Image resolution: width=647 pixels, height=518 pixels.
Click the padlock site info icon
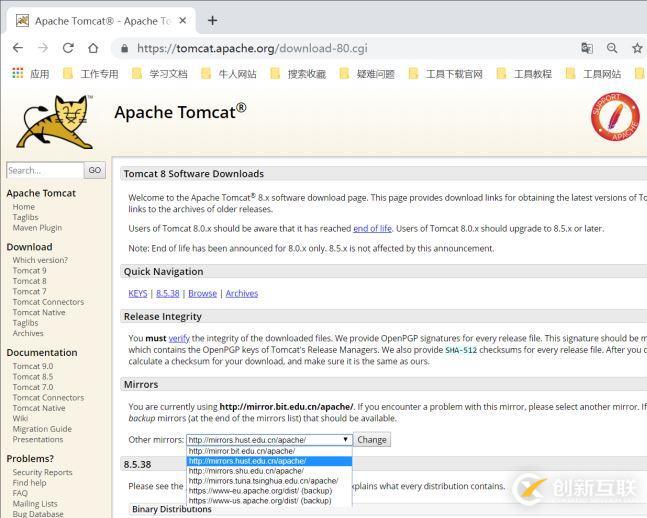point(124,48)
